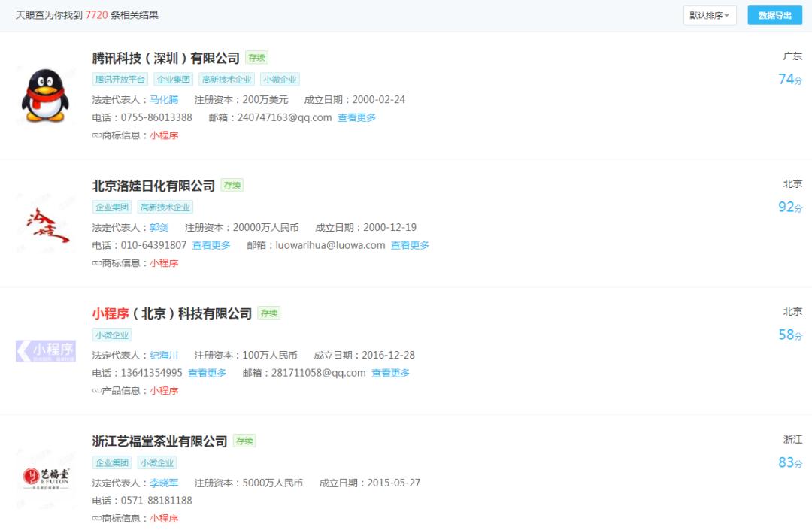The image size is (812, 530).
Task: Click 查看更多 next to 281711058@qq.com
Action: coord(390,373)
